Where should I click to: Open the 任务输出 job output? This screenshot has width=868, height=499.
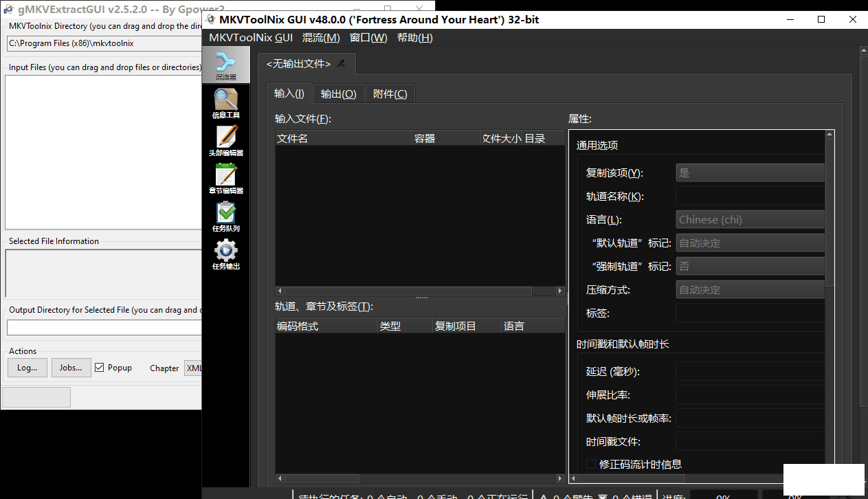(225, 254)
